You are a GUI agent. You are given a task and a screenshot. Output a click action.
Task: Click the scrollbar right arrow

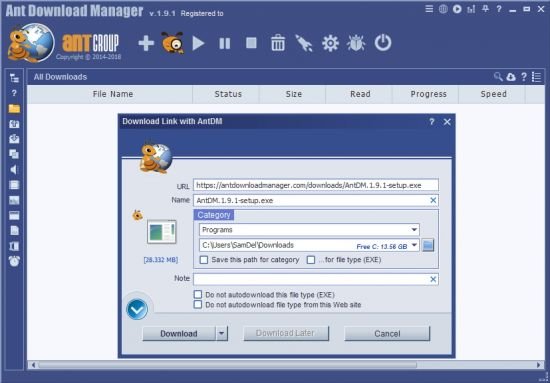[x=539, y=365]
